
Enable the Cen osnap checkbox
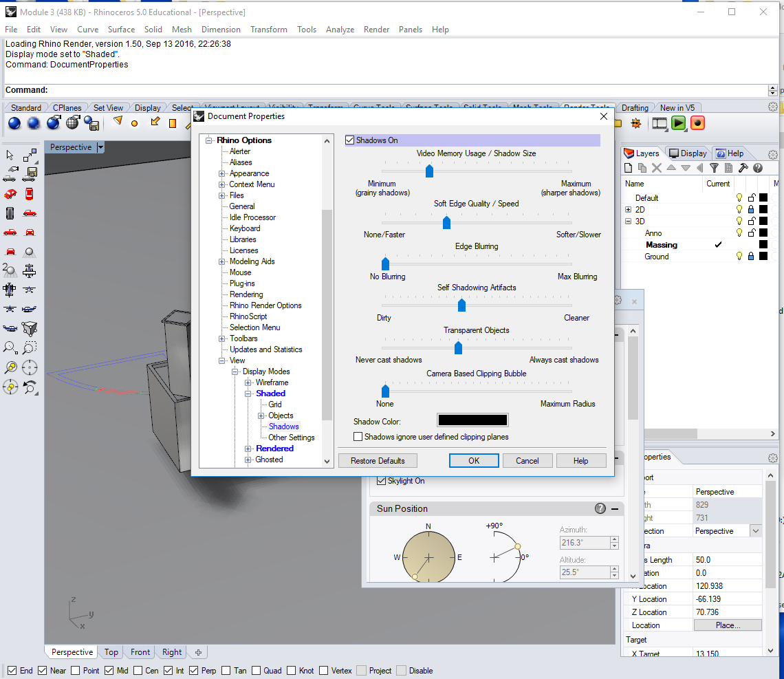(138, 671)
